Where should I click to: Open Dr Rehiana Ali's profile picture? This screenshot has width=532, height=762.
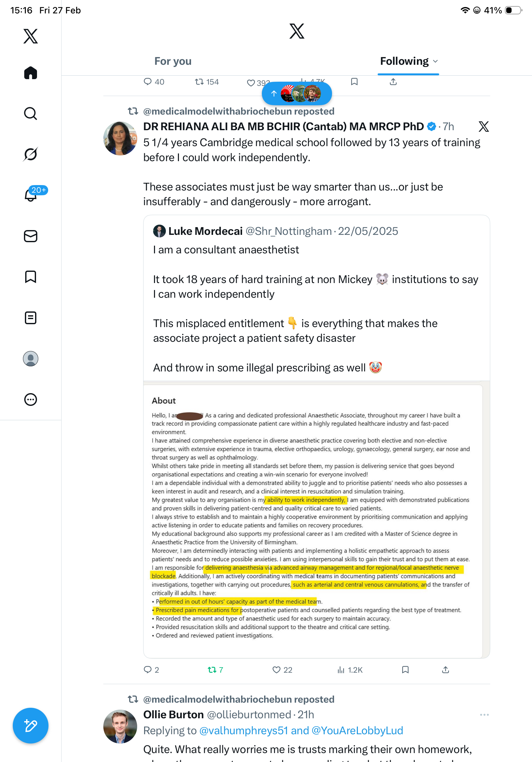(x=120, y=138)
